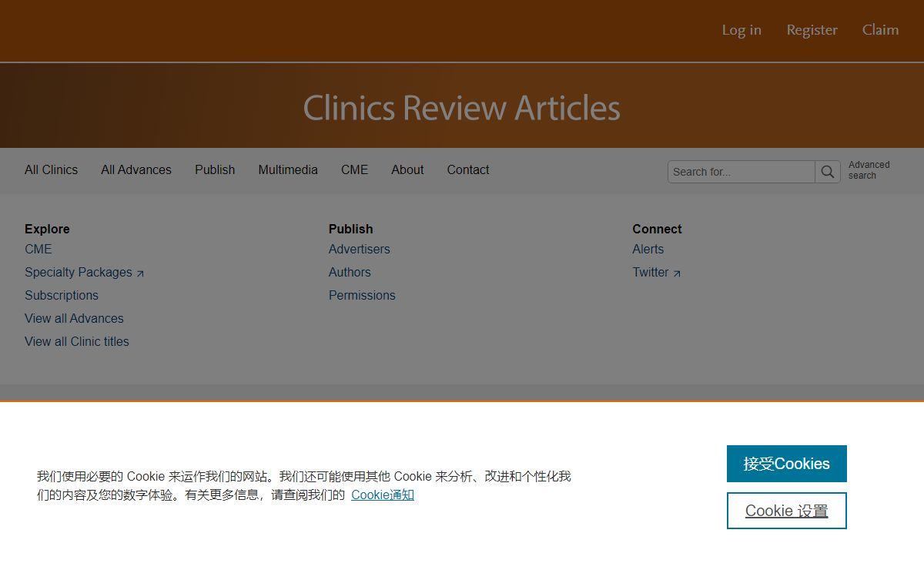This screenshot has width=924, height=570.
Task: Open View all Advances link
Action: [74, 319]
